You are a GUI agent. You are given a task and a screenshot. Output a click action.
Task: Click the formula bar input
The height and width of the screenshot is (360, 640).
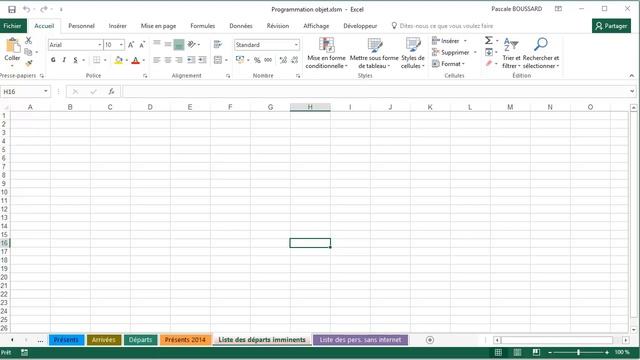(375, 91)
